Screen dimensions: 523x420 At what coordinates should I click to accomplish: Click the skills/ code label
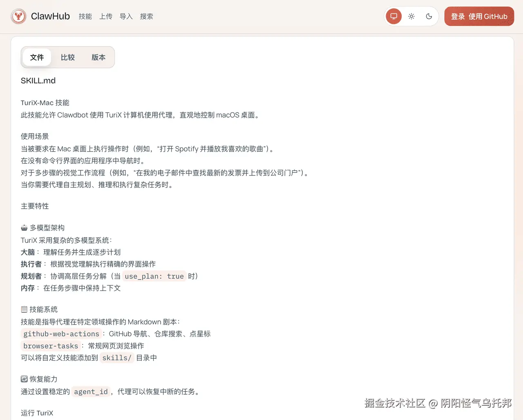pyautogui.click(x=117, y=358)
